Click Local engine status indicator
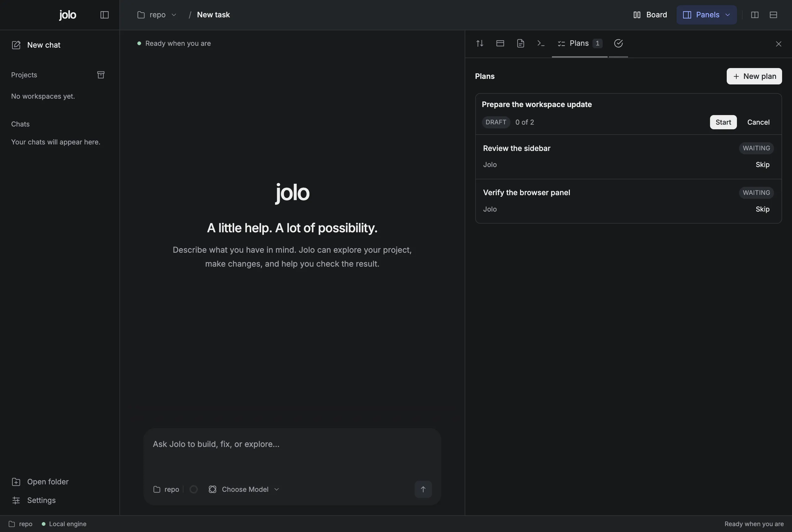 64,524
